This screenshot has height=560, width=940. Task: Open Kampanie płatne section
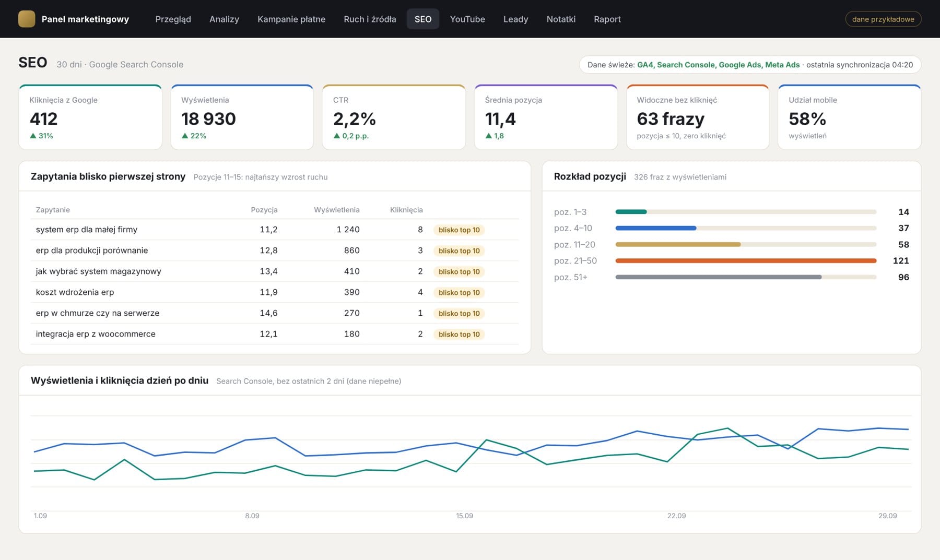[x=291, y=19]
